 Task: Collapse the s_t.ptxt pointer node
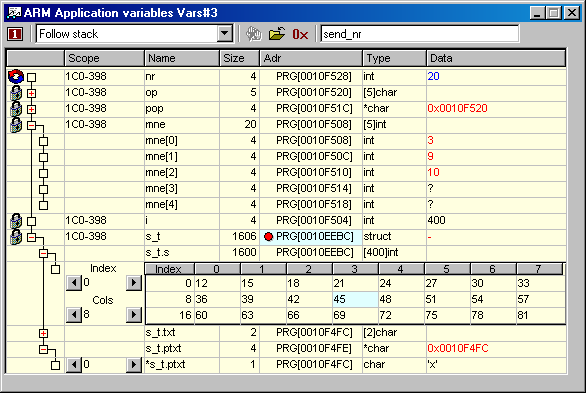click(x=43, y=350)
